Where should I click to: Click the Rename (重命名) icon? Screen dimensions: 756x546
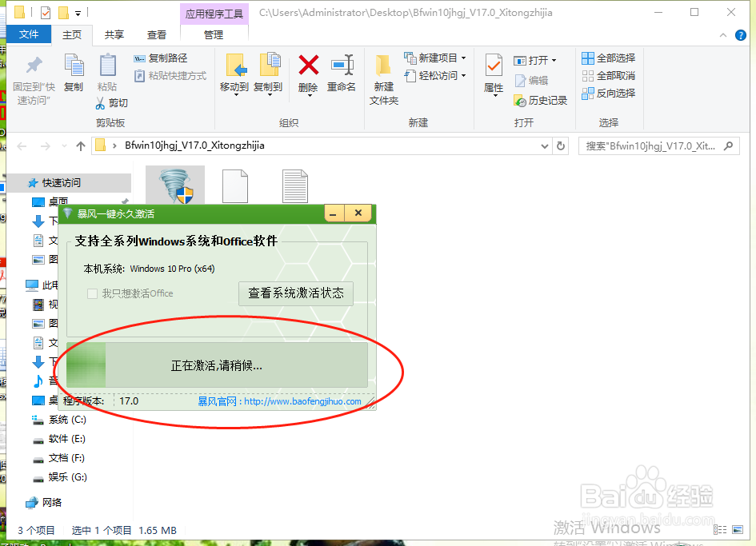(x=342, y=76)
